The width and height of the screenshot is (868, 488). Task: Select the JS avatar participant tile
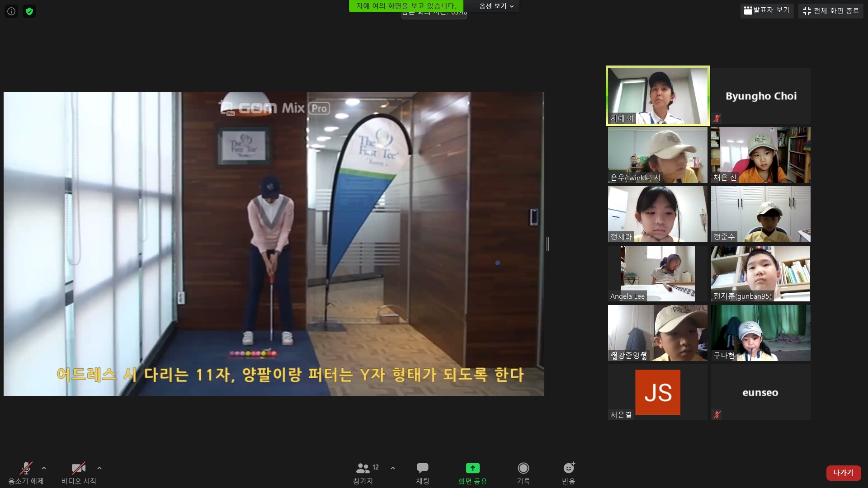tap(657, 392)
